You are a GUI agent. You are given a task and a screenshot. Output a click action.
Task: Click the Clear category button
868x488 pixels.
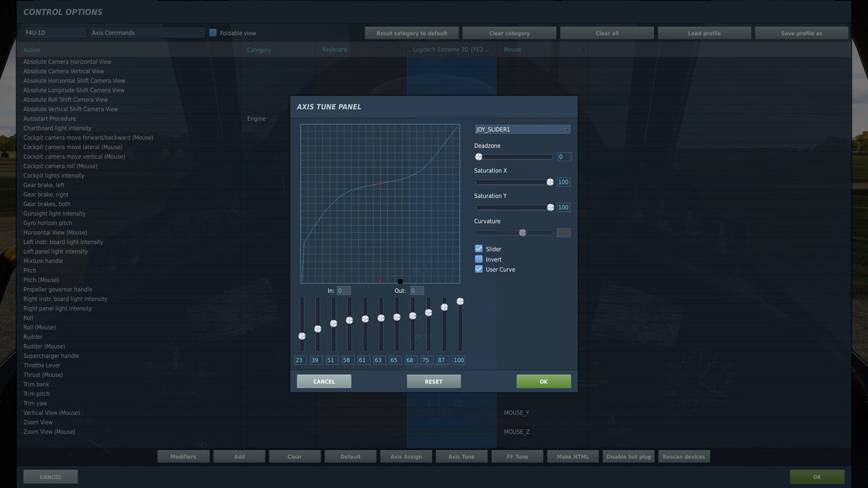coord(509,33)
